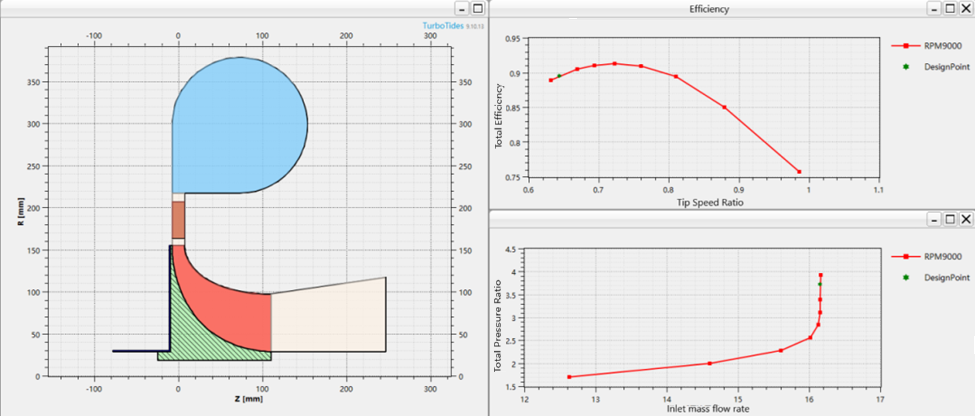Select the brown nozzle section
The width and height of the screenshot is (976, 416).
179,219
